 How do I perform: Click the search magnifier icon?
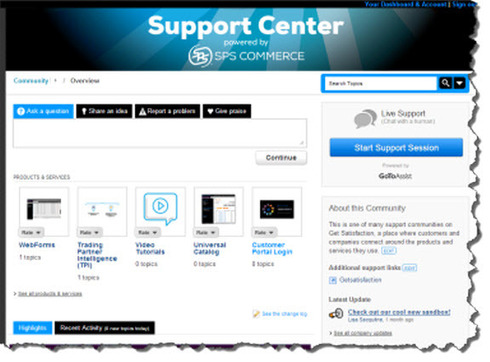(x=445, y=83)
